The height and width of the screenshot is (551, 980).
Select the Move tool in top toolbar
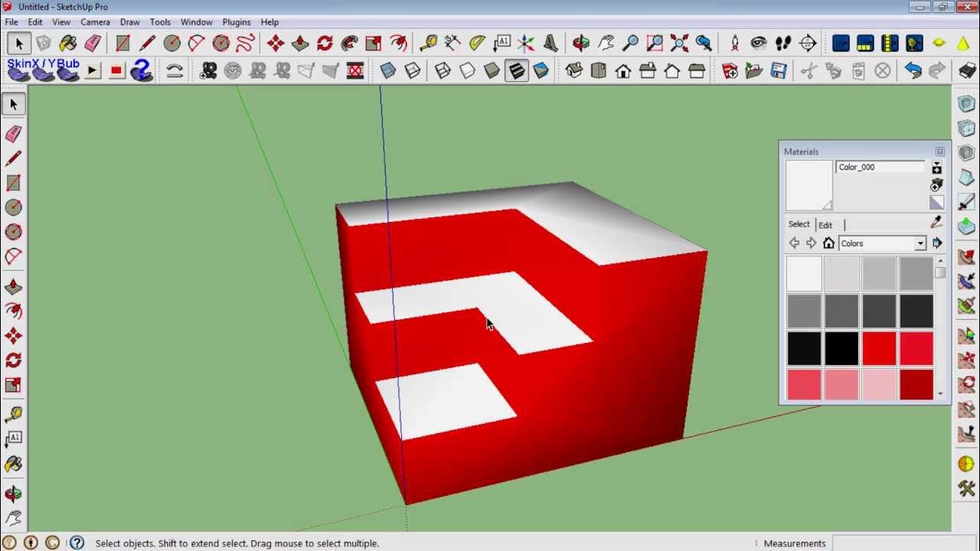pos(276,44)
